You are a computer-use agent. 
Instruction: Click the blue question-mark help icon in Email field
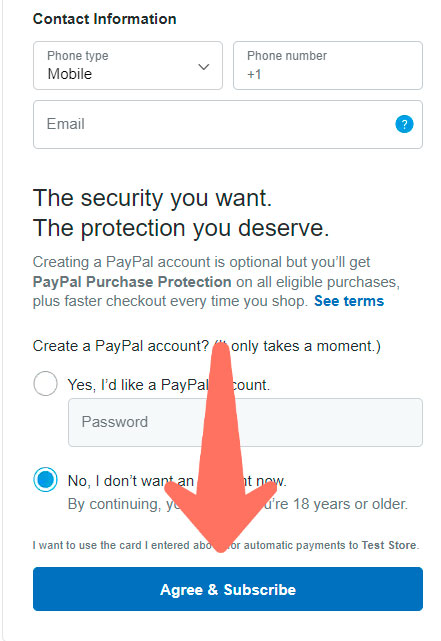click(404, 124)
